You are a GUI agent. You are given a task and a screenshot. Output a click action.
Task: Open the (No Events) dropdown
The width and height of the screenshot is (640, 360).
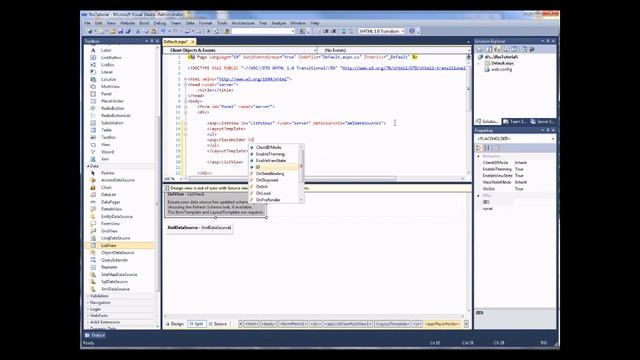394,50
